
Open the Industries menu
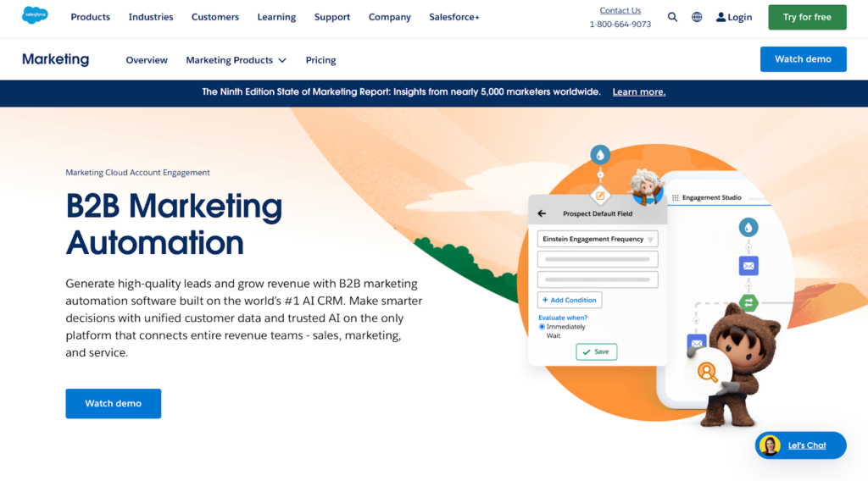[x=151, y=17]
